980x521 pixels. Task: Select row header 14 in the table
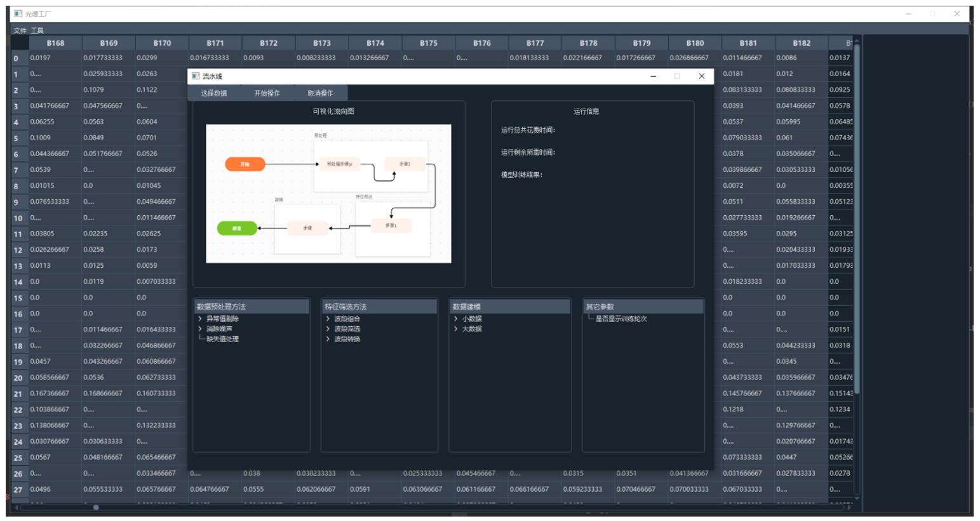click(20, 282)
